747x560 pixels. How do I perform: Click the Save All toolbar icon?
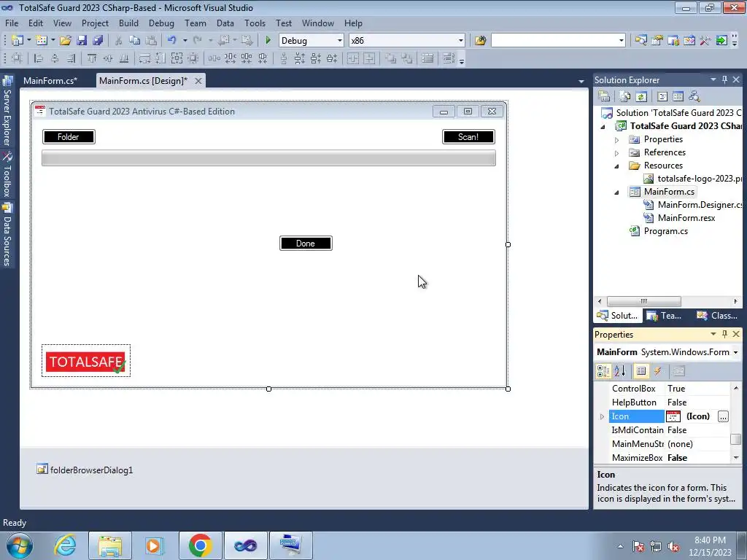pos(98,41)
